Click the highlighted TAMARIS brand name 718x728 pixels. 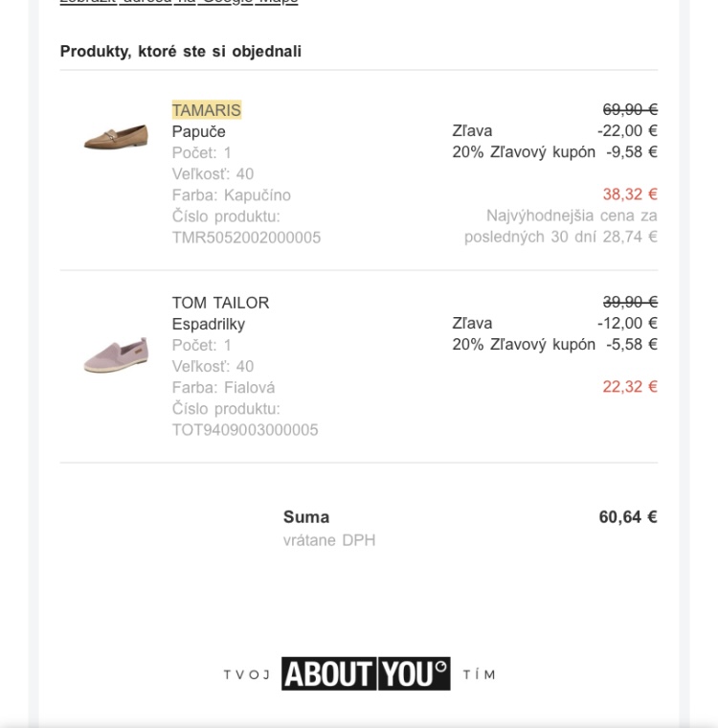[207, 110]
